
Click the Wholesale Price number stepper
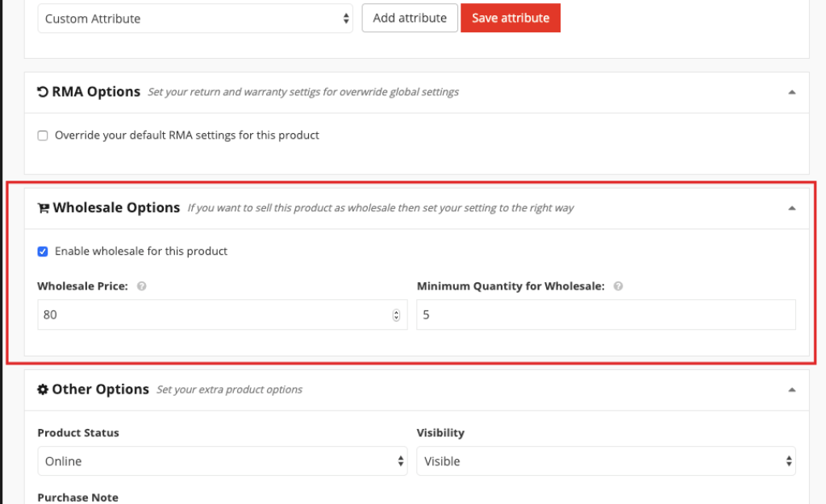[x=396, y=315]
